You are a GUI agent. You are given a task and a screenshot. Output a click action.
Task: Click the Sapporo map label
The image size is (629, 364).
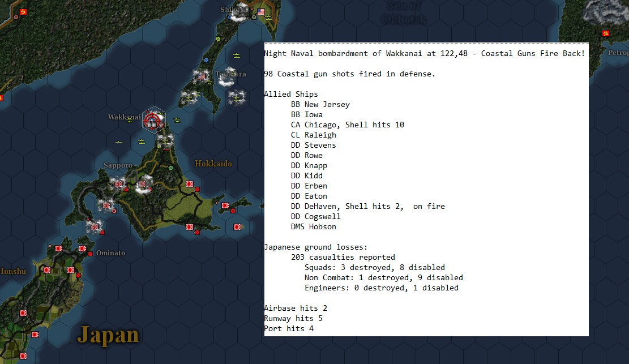tap(118, 165)
